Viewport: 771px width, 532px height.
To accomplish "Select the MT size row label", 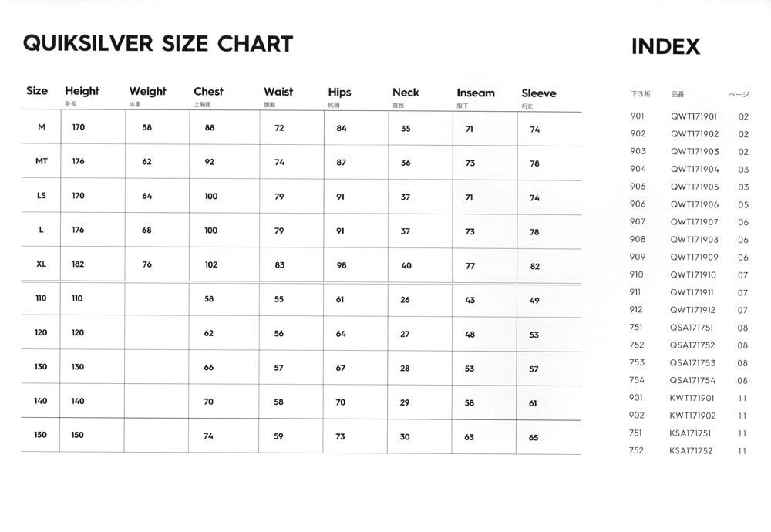I will (x=42, y=162).
